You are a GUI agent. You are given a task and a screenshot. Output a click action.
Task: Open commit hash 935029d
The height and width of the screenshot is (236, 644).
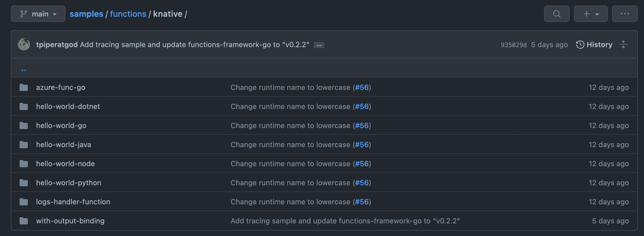[514, 45]
